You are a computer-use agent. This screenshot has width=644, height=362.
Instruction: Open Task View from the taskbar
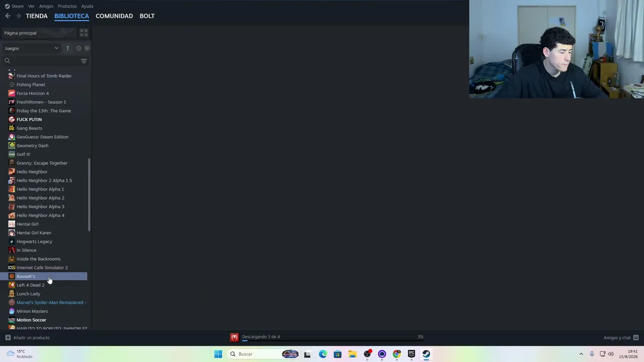(307, 354)
